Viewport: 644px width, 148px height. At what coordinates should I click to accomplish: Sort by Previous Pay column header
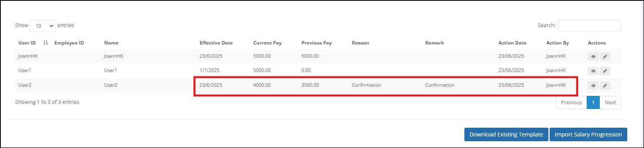[317, 43]
